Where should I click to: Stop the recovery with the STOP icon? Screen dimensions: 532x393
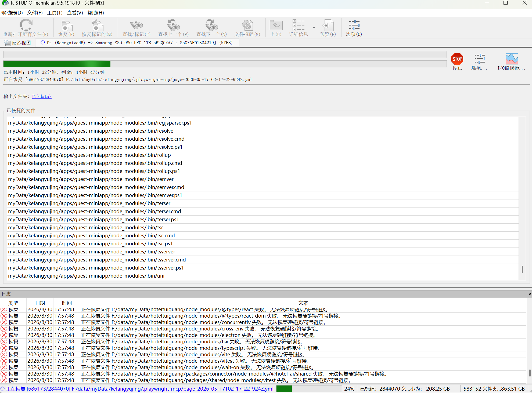(457, 59)
